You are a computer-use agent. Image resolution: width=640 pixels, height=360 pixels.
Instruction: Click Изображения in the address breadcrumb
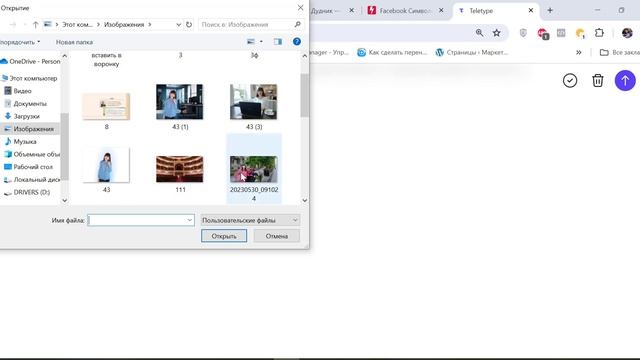coord(124,24)
